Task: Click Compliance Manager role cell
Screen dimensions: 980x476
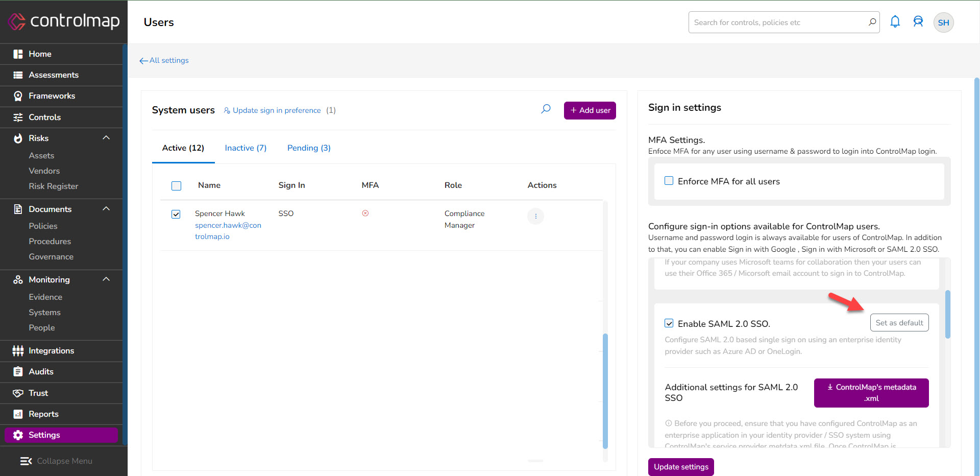Action: coord(464,220)
